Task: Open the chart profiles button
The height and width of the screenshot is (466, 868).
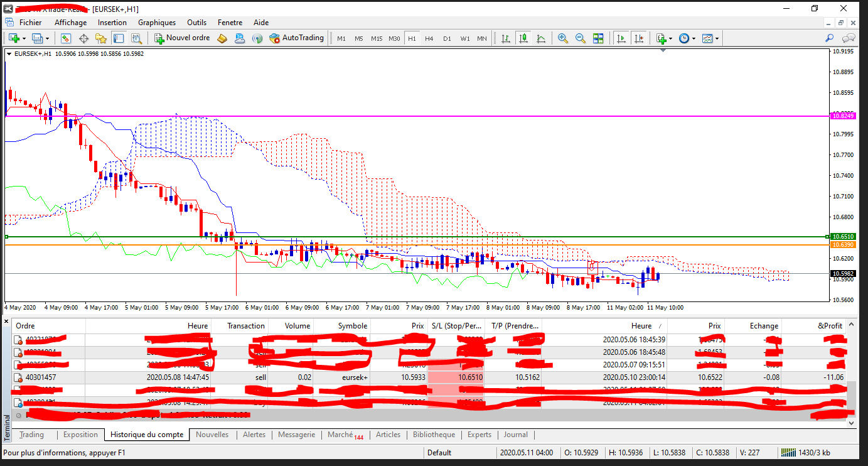Action: tap(37, 38)
